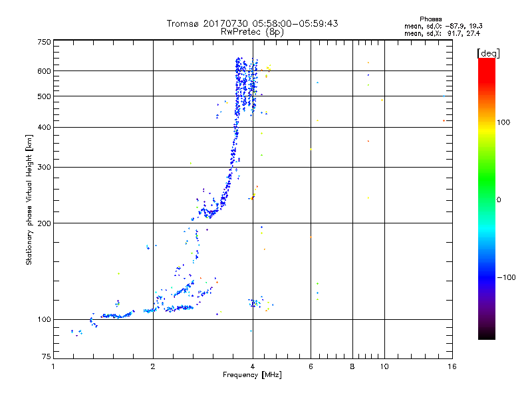
Task: Select the "RwPretec (8p)" subtitle text
Action: [252, 32]
